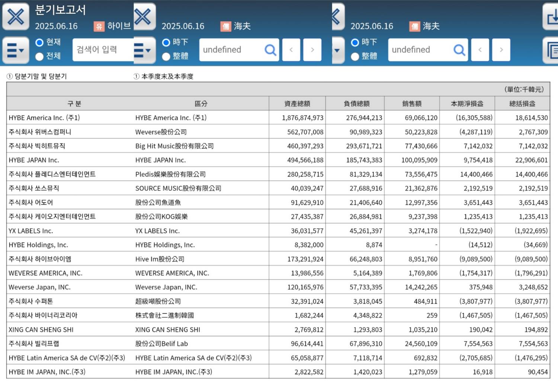Go to previous result in the middle header
This screenshot has width=558, height=392.
[291, 49]
